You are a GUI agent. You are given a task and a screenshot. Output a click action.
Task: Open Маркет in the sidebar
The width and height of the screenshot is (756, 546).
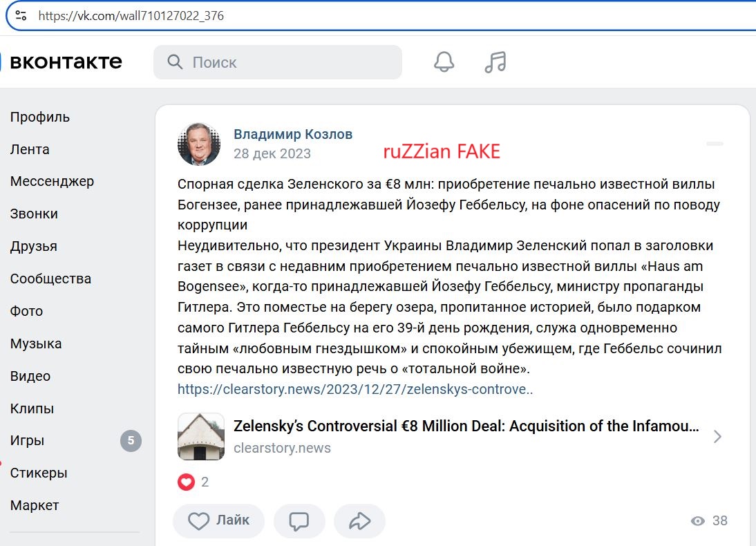(35, 505)
